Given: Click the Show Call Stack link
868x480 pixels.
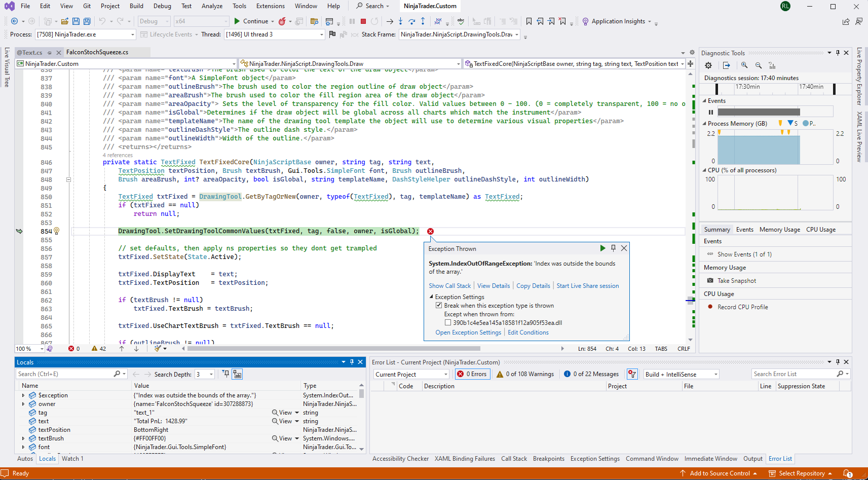Looking at the screenshot, I should click(449, 285).
